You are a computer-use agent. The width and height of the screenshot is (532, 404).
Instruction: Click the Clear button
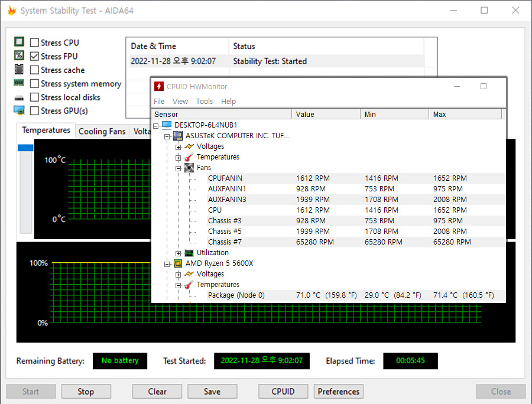(x=157, y=392)
